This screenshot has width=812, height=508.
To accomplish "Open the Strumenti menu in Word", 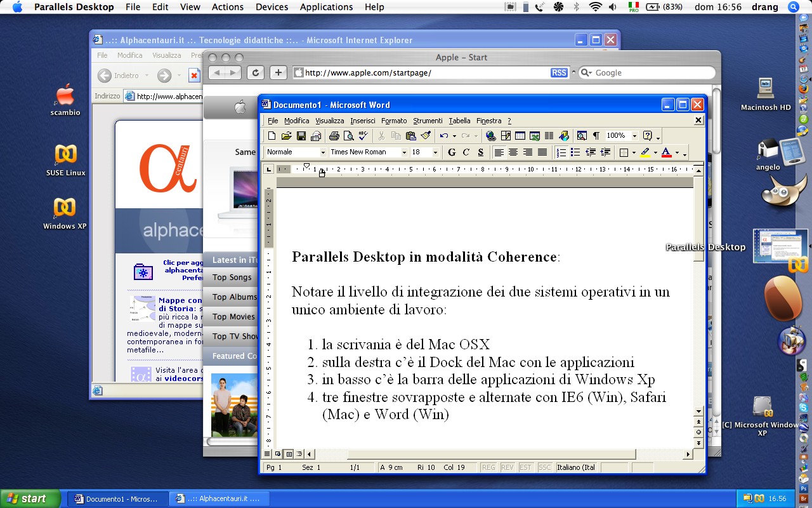I will pos(428,121).
